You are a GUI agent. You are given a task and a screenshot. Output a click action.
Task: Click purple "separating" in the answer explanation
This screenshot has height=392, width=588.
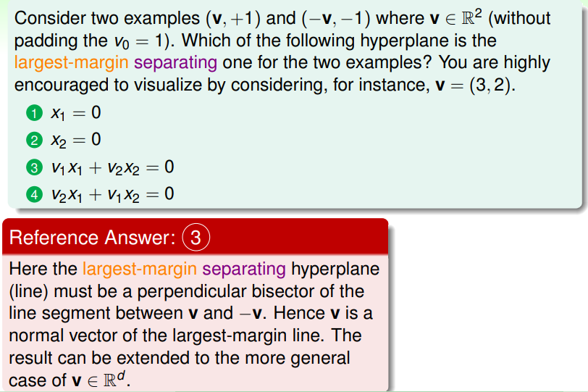tap(244, 270)
